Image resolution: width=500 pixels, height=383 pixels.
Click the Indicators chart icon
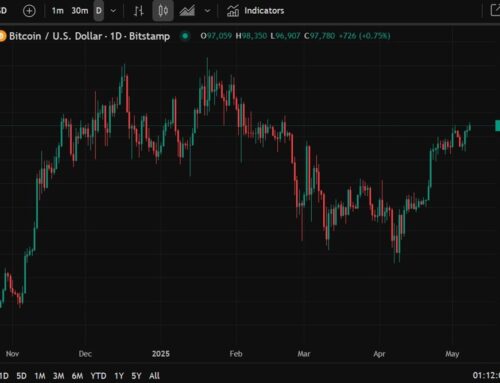[233, 11]
